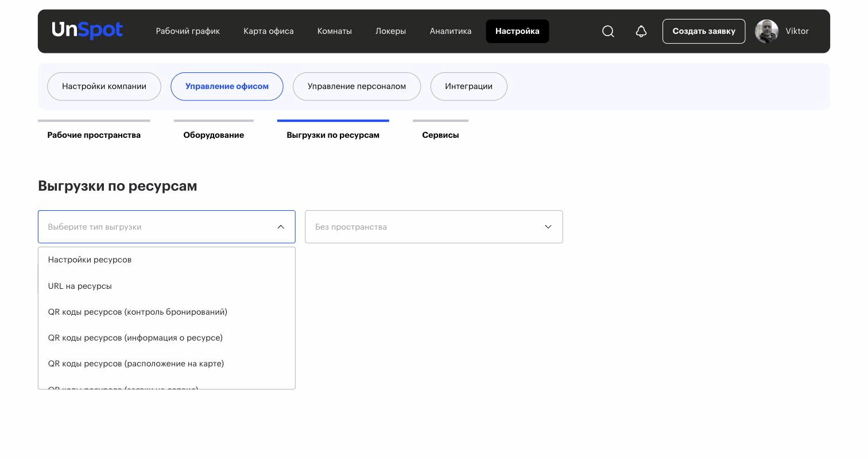Open 'Управление персоналом' section
Screen dimensions: 868x460
pos(356,87)
